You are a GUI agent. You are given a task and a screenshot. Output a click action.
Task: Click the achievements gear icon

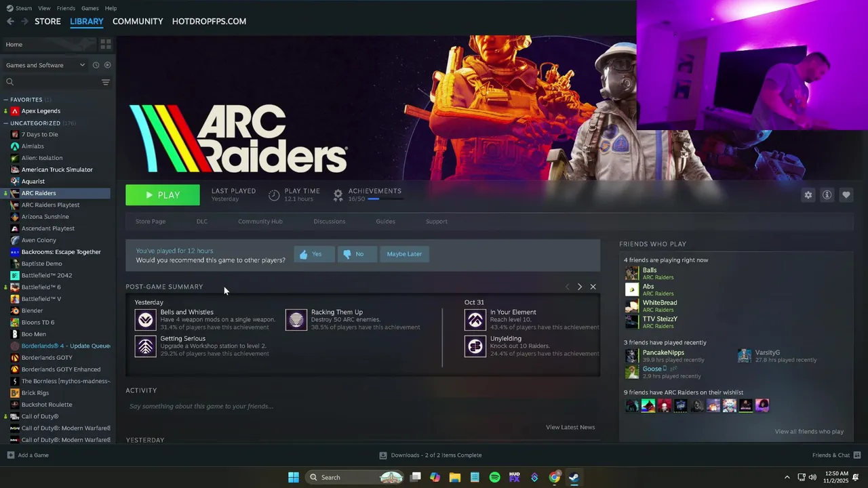click(338, 195)
